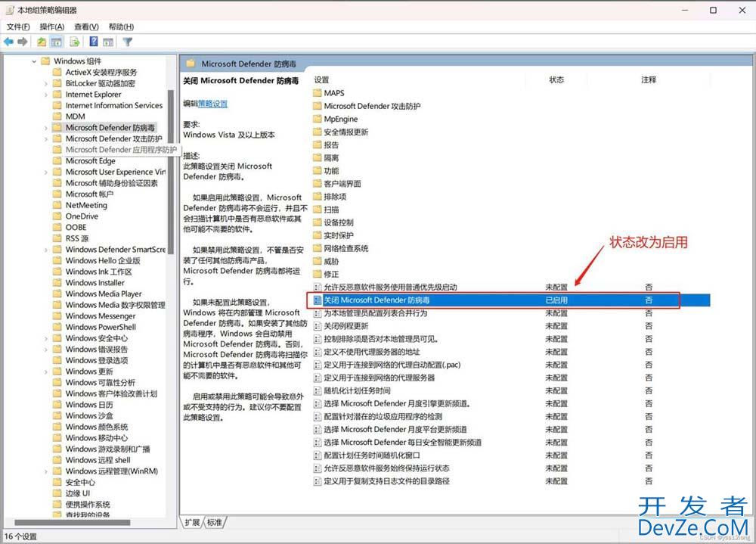Expand the Windows 远程管理(WinRM) node
Viewport: 756px width, 544px height.
click(46, 471)
